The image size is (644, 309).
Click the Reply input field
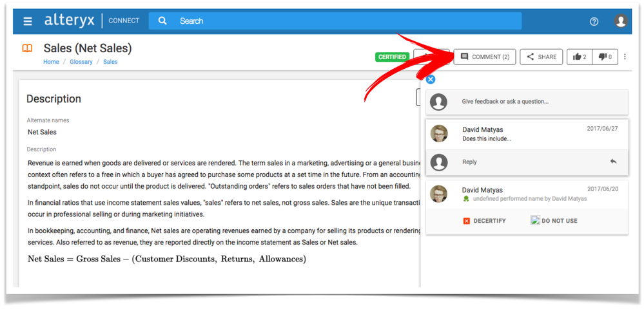click(527, 162)
